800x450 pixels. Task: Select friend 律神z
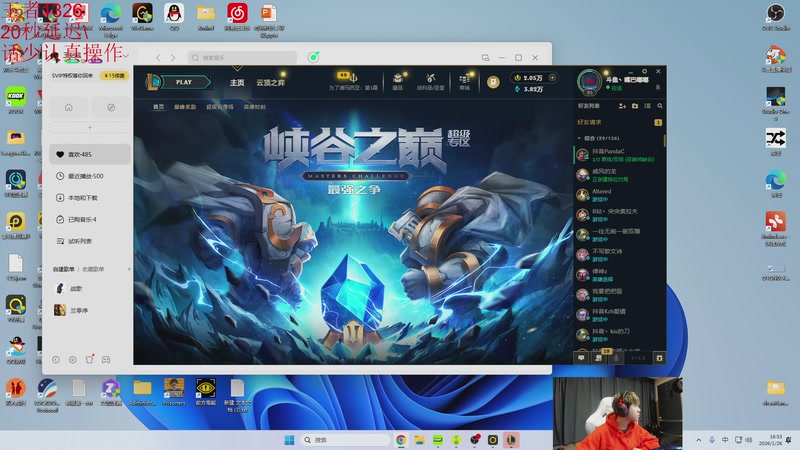(x=619, y=274)
